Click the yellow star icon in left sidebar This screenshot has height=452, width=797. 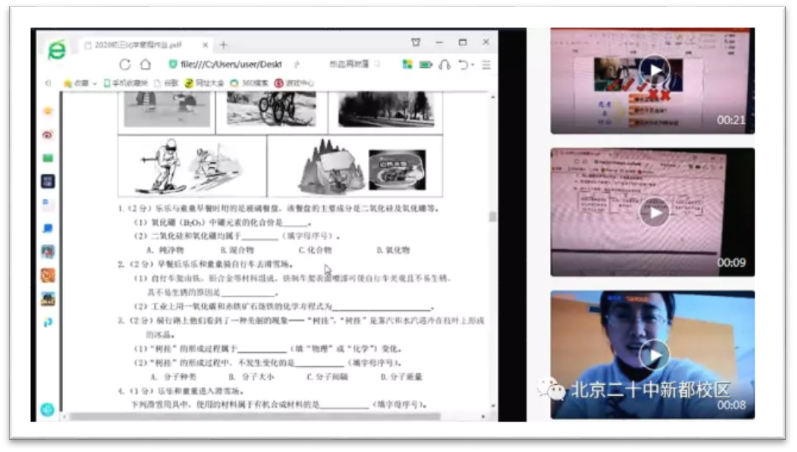click(x=48, y=111)
